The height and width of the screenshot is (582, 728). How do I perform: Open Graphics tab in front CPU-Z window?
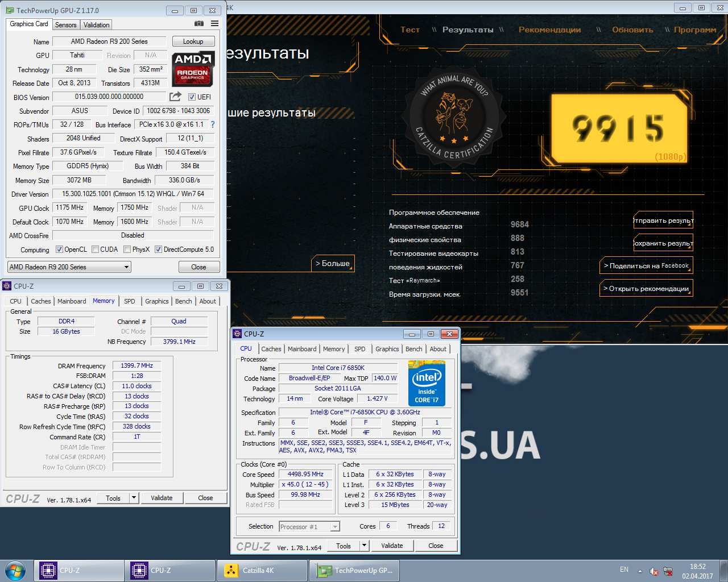click(x=387, y=349)
